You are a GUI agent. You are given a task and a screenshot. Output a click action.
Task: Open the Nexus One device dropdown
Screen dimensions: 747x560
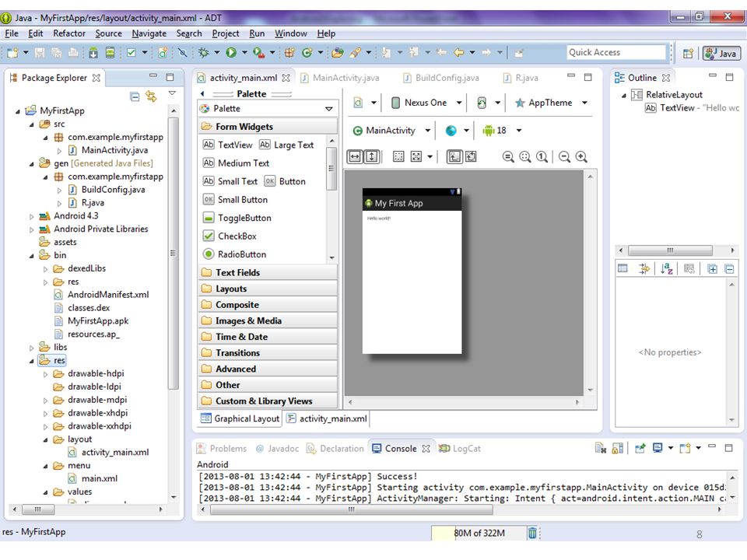point(459,103)
